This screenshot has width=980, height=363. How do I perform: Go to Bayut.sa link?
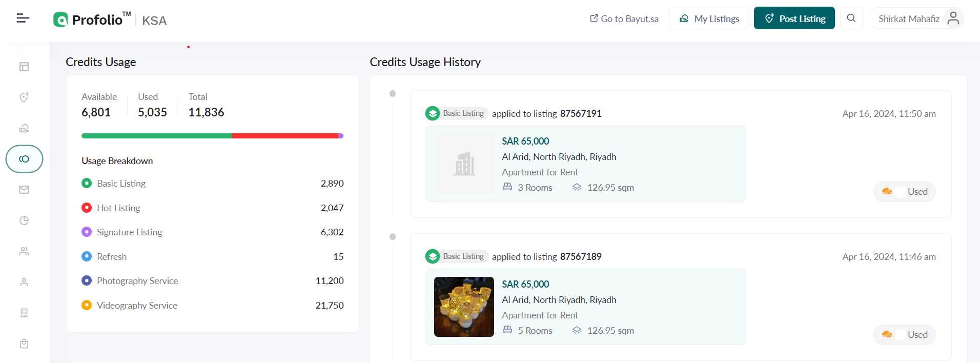coord(624,18)
